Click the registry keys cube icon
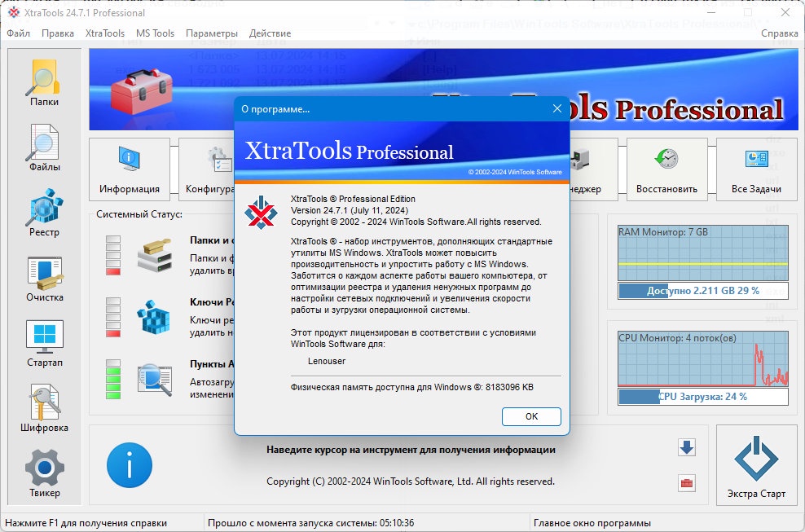 pos(153,317)
